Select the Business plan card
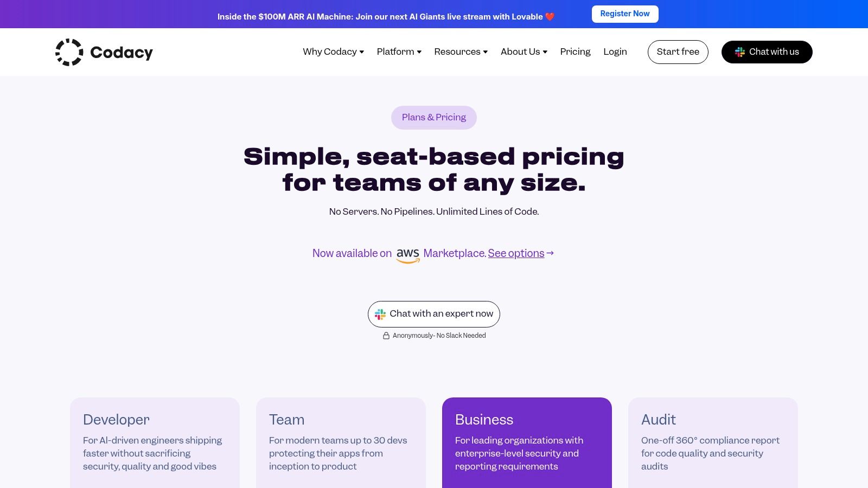This screenshot has height=488, width=868. pos(527,442)
